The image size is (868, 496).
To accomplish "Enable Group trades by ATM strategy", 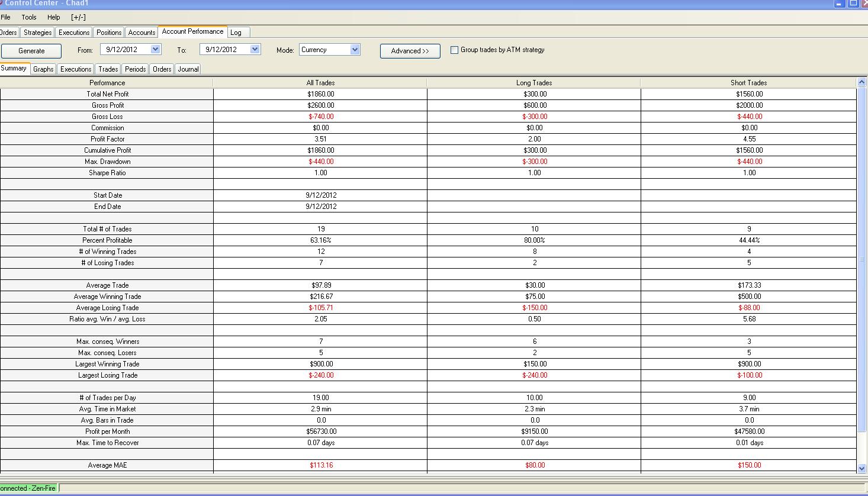I will [x=455, y=50].
